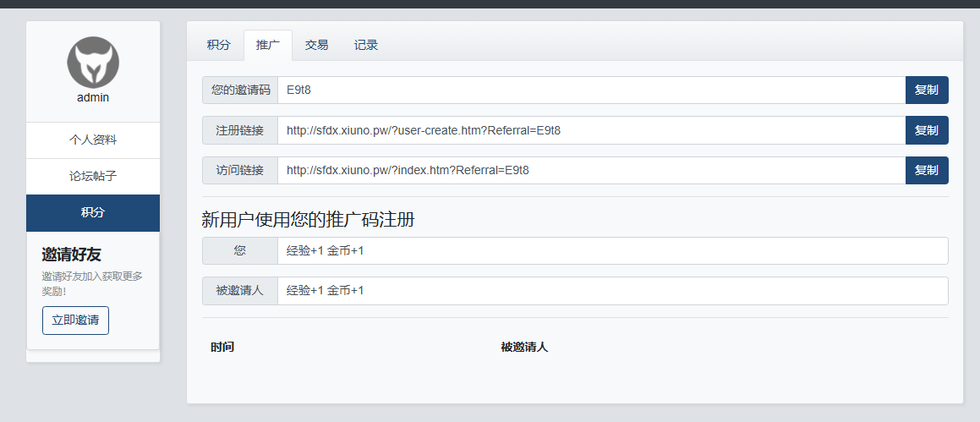Open the 积分 tab
Screen dimensions: 980x422
pyautogui.click(x=218, y=45)
